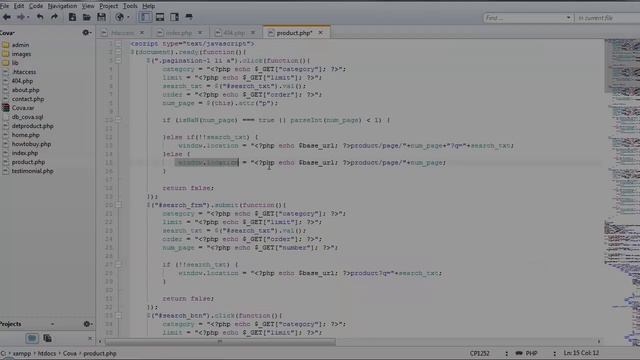This screenshot has width=640, height=360.
Task: Open the File menu
Action: pyautogui.click(x=4, y=6)
